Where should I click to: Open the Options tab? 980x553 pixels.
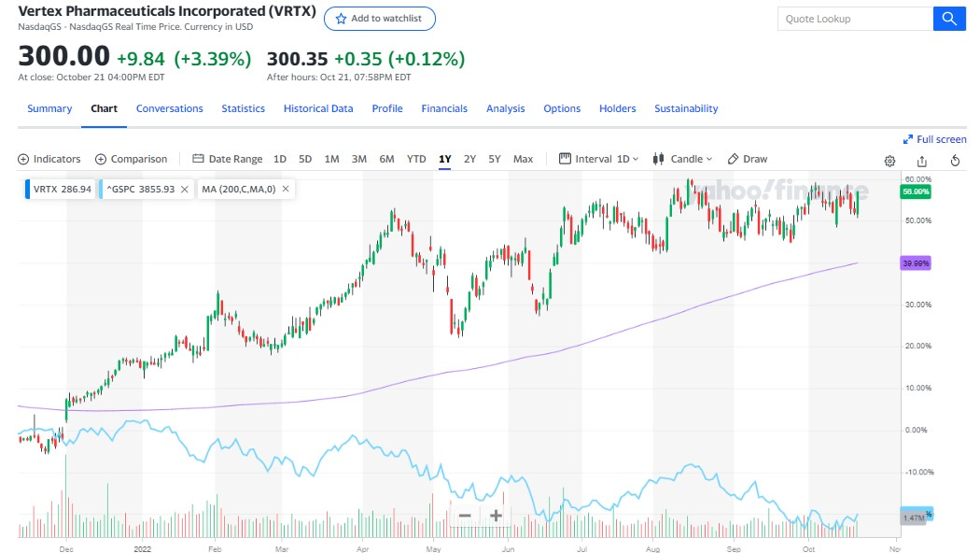click(562, 108)
